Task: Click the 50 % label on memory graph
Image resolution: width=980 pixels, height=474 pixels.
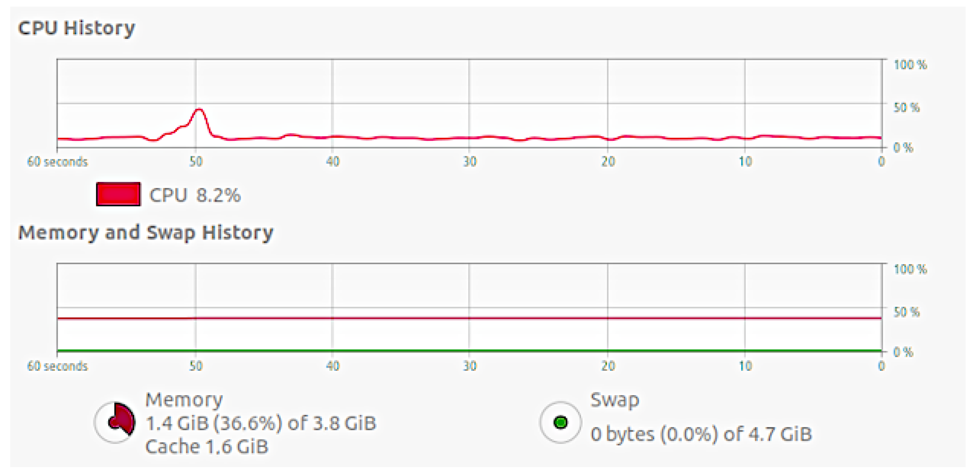Action: click(906, 312)
